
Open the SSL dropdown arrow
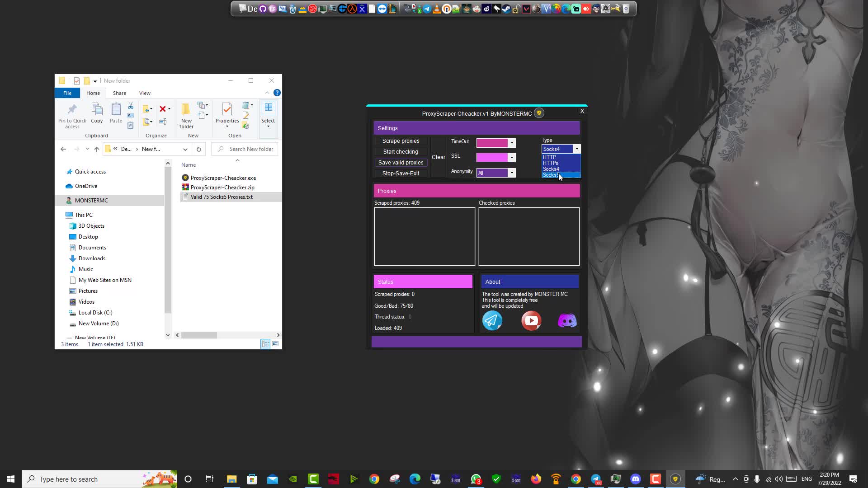tap(512, 158)
